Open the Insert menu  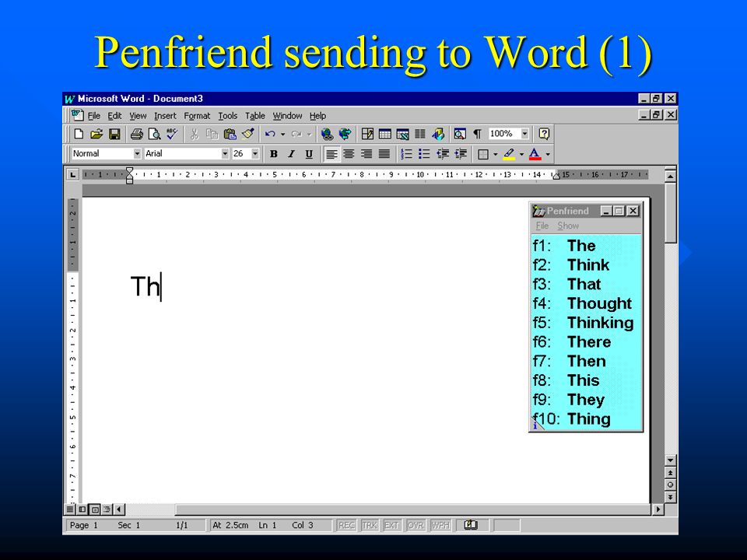[165, 116]
